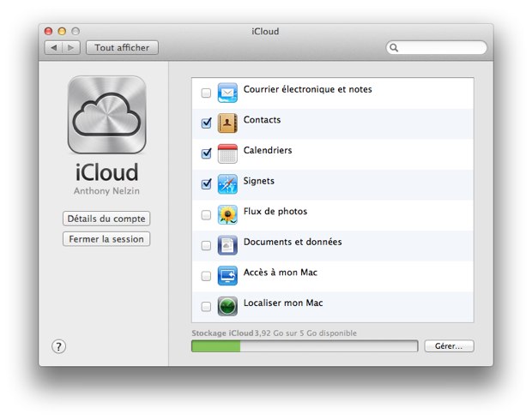The width and height of the screenshot is (532, 420).
Task: Click '3,92 Go sur 5 Go disponible' text
Action: pos(305,333)
